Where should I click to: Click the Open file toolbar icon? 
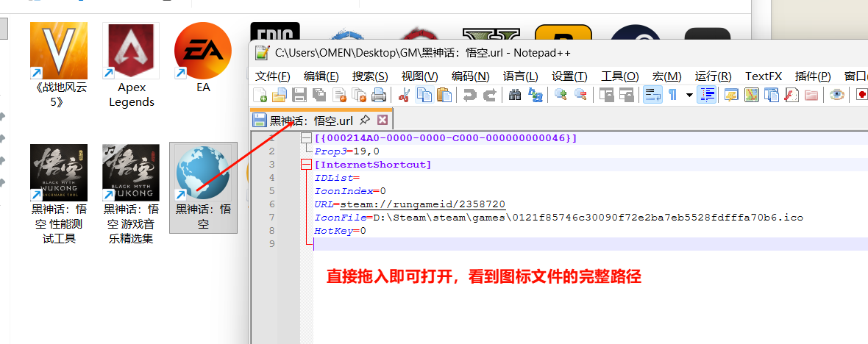[279, 95]
